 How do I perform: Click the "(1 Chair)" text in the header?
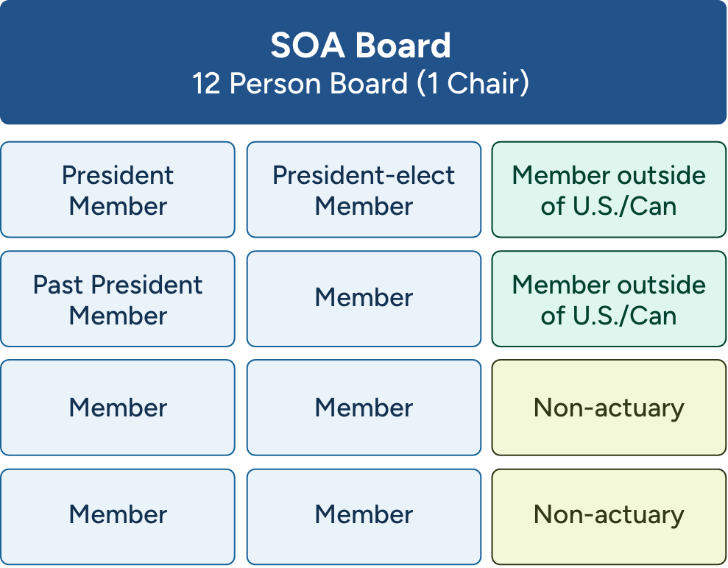pos(473,83)
